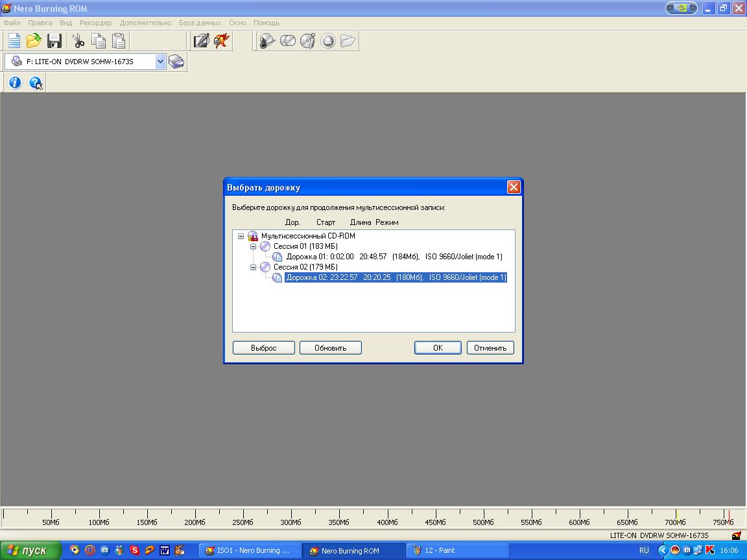Open the cover designer pencil icon
Viewport: 747px width, 560px height.
pyautogui.click(x=202, y=41)
